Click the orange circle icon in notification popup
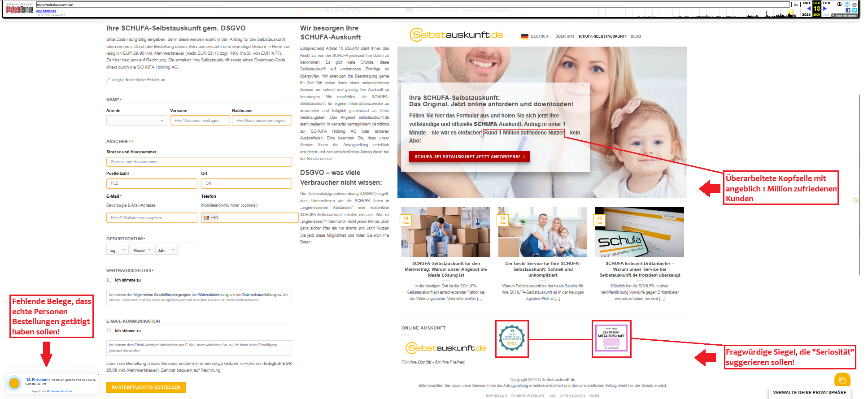This screenshot has width=868, height=399. pyautogui.click(x=15, y=383)
